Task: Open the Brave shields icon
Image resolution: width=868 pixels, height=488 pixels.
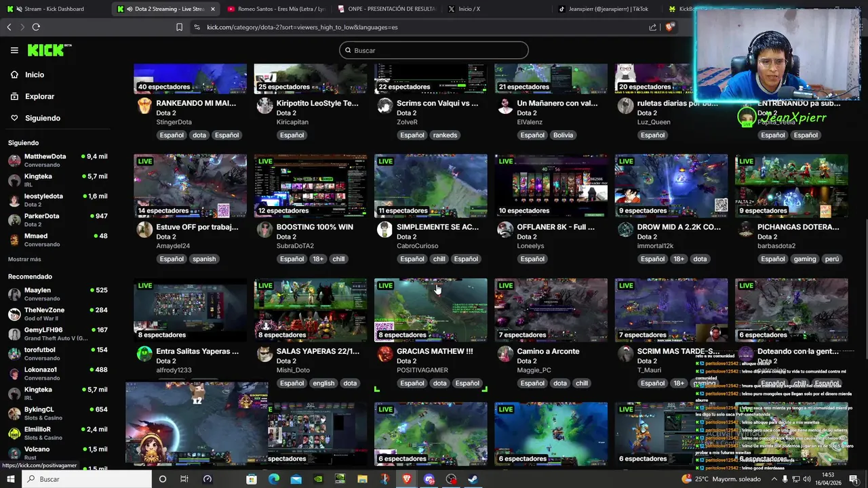Action: (x=670, y=27)
